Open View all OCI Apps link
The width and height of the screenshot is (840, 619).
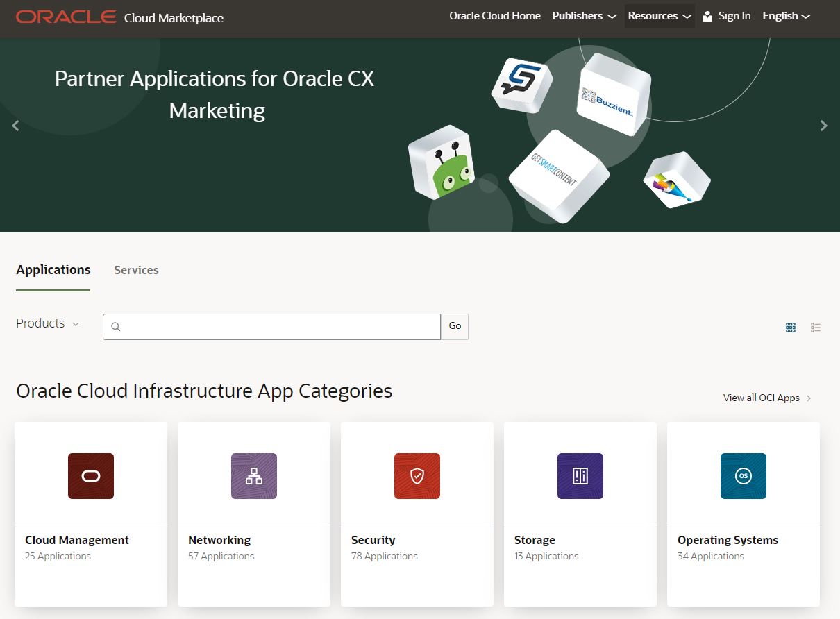pos(762,398)
